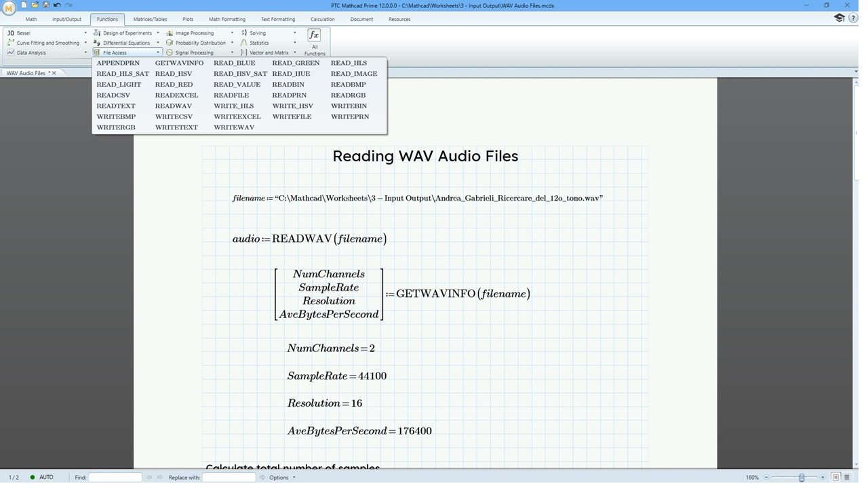Select the audio:=READWAV(filename) math region
The height and width of the screenshot is (488, 868).
[x=309, y=239]
